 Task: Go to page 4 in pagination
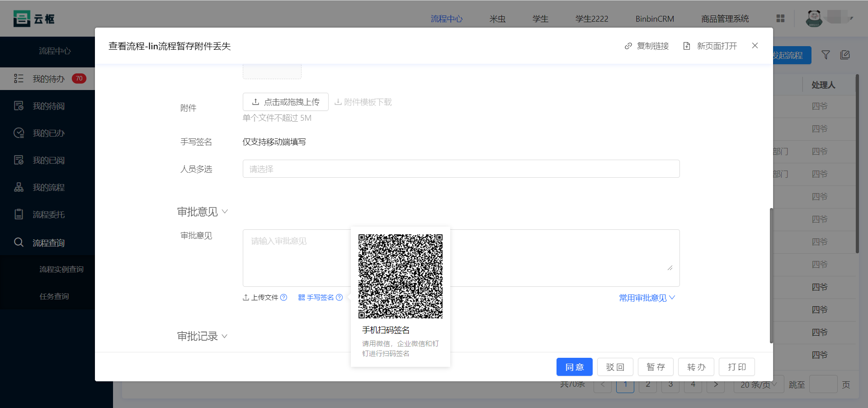[693, 384]
